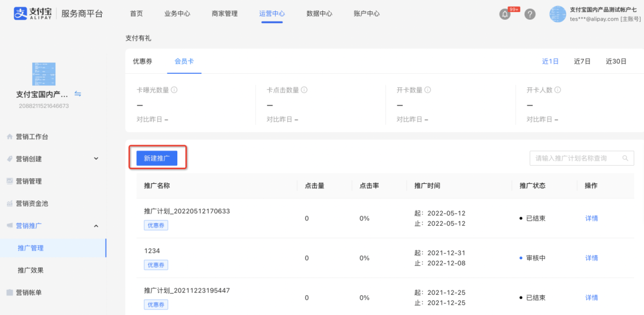Select the 近30日 time range
Image resolution: width=644 pixels, height=315 pixels.
click(x=616, y=62)
